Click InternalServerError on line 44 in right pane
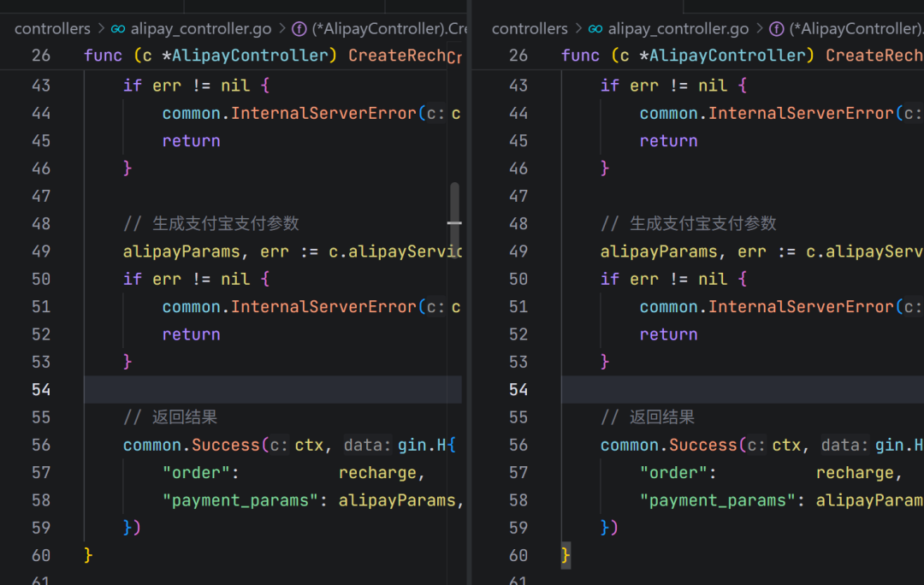Screen dimensions: 924x585 [x=801, y=114]
